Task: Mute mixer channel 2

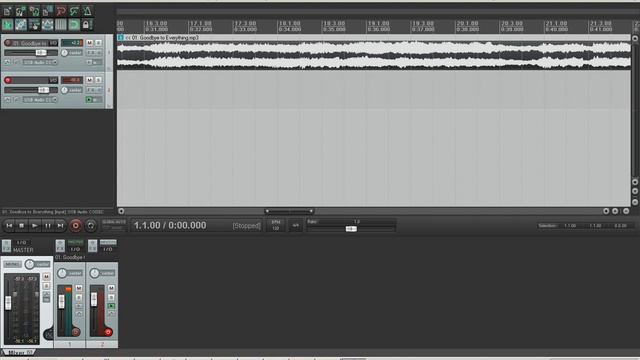Action: click(x=111, y=288)
